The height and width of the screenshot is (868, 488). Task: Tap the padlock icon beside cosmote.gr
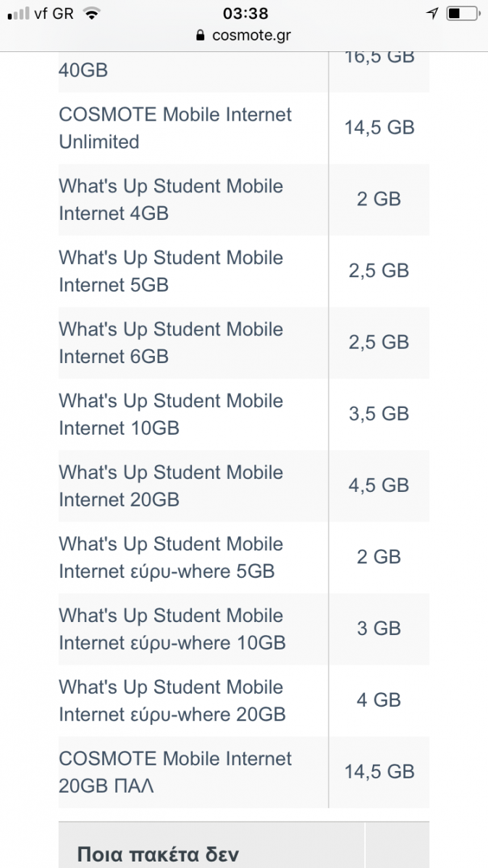(x=201, y=35)
